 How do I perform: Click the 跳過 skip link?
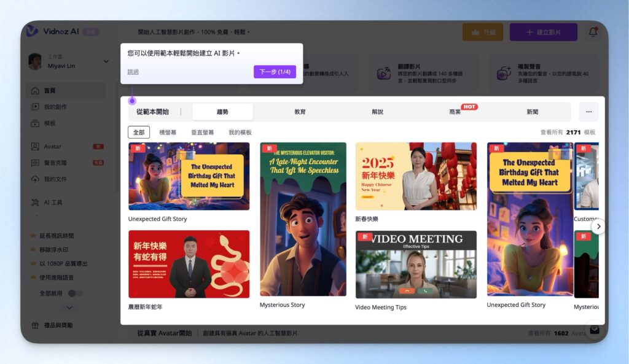point(133,72)
